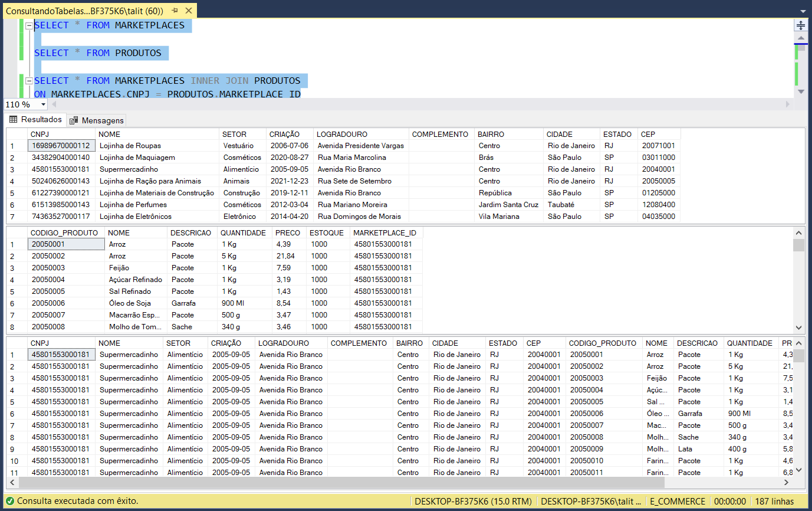Click the ESTOQUE column header
The height and width of the screenshot is (511, 812).
coord(328,232)
